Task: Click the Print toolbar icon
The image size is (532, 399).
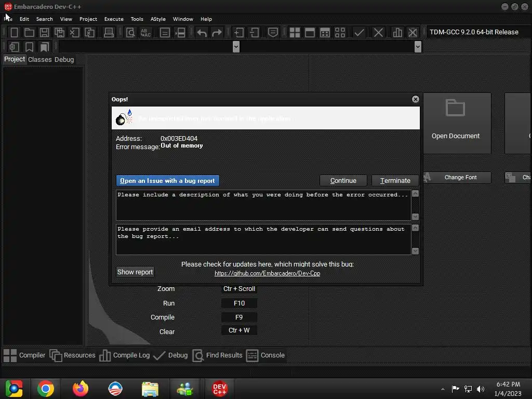Action: coord(109,33)
